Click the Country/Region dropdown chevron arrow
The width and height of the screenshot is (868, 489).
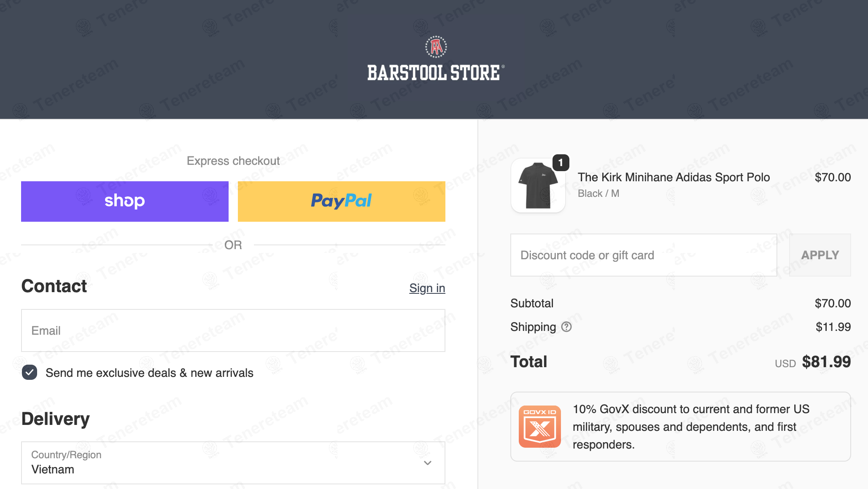tap(428, 463)
